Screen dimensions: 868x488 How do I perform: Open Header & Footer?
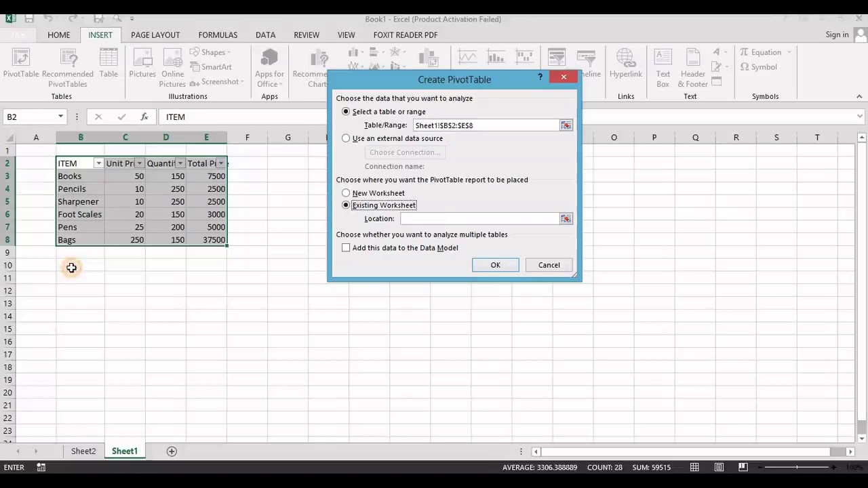click(x=693, y=68)
